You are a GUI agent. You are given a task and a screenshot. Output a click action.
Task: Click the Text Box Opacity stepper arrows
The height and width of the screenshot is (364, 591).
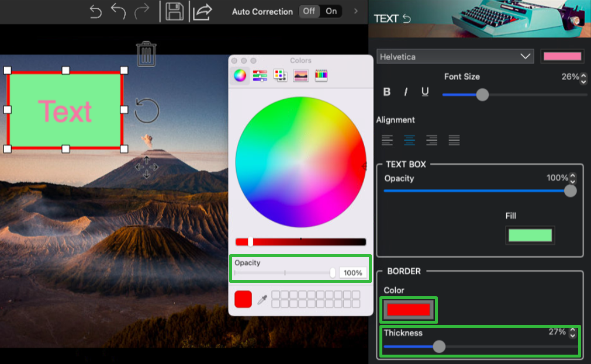(x=572, y=178)
